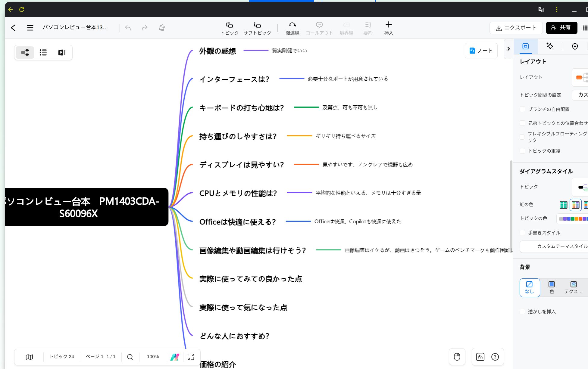
Task: Open the help question mark icon
Action: tap(495, 357)
